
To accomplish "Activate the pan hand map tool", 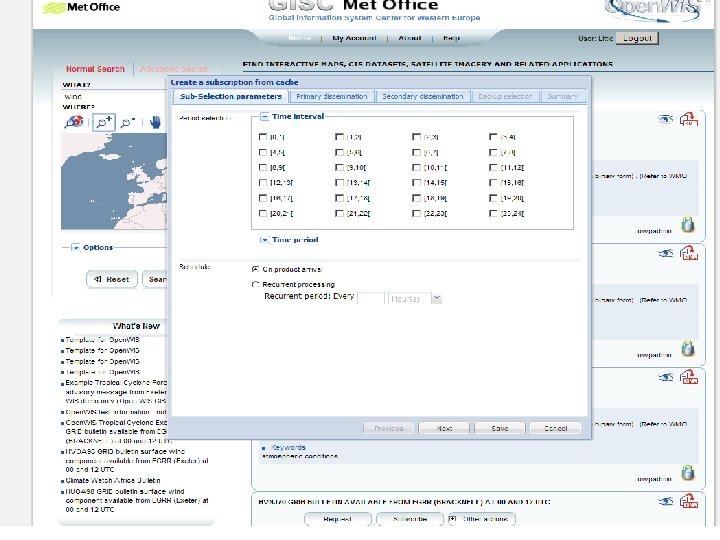I will [x=155, y=122].
